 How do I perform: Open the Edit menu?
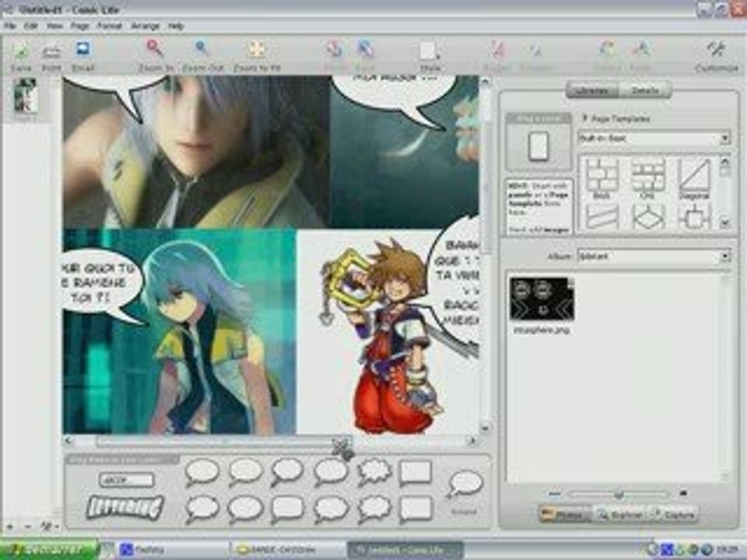(x=31, y=26)
